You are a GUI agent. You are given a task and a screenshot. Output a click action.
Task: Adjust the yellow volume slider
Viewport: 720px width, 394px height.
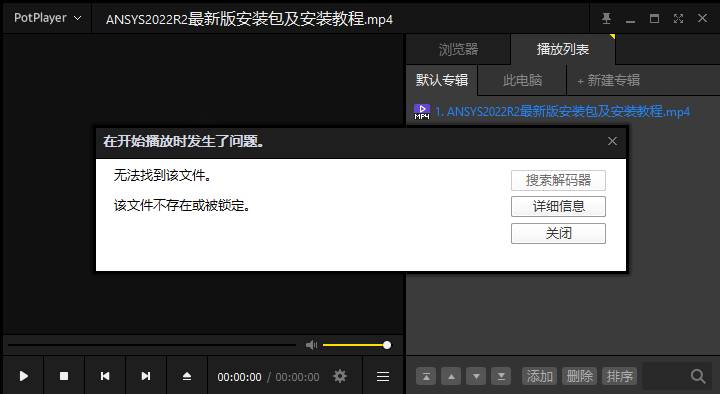click(356, 345)
